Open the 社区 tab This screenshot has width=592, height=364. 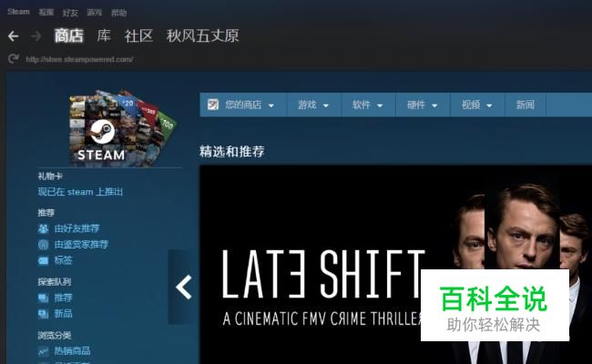pyautogui.click(x=138, y=35)
